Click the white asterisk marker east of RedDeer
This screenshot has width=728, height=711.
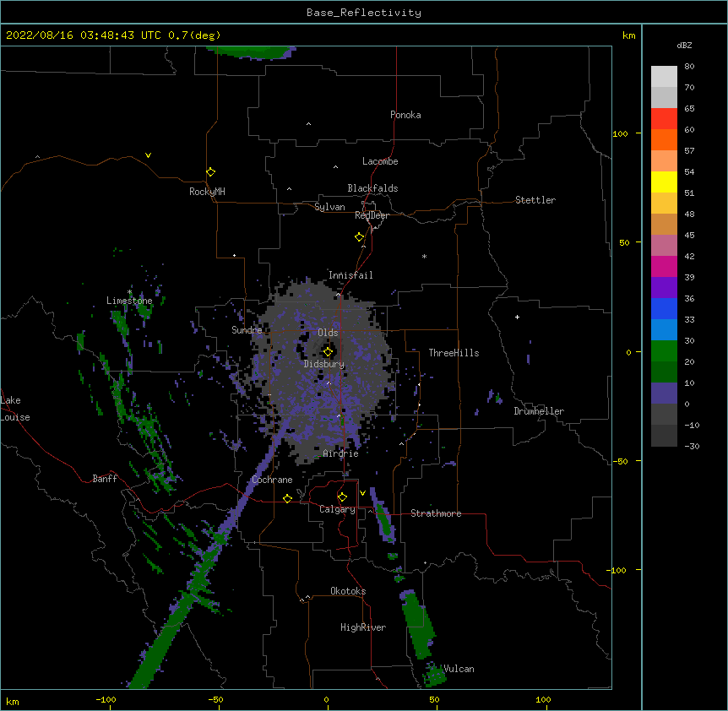(x=424, y=256)
